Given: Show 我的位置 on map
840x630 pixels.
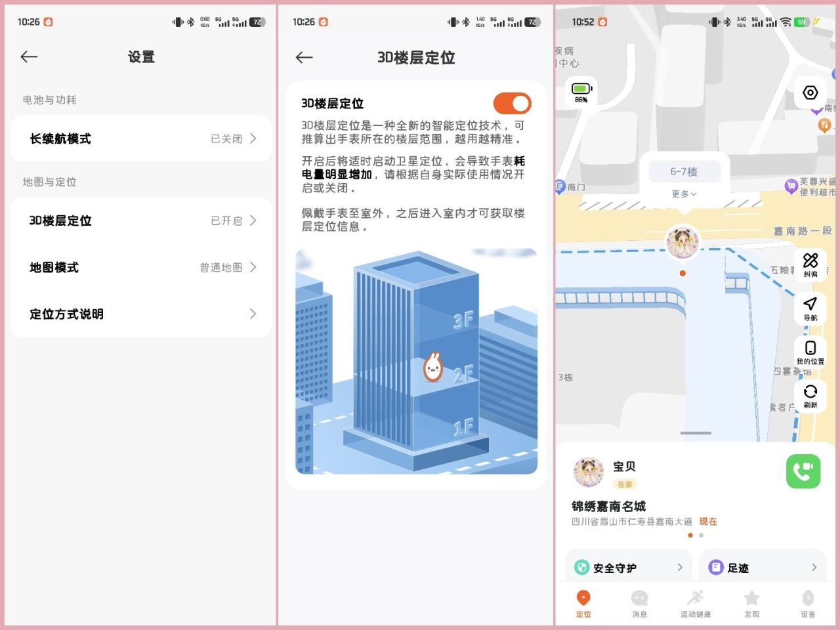Looking at the screenshot, I should coord(810,352).
